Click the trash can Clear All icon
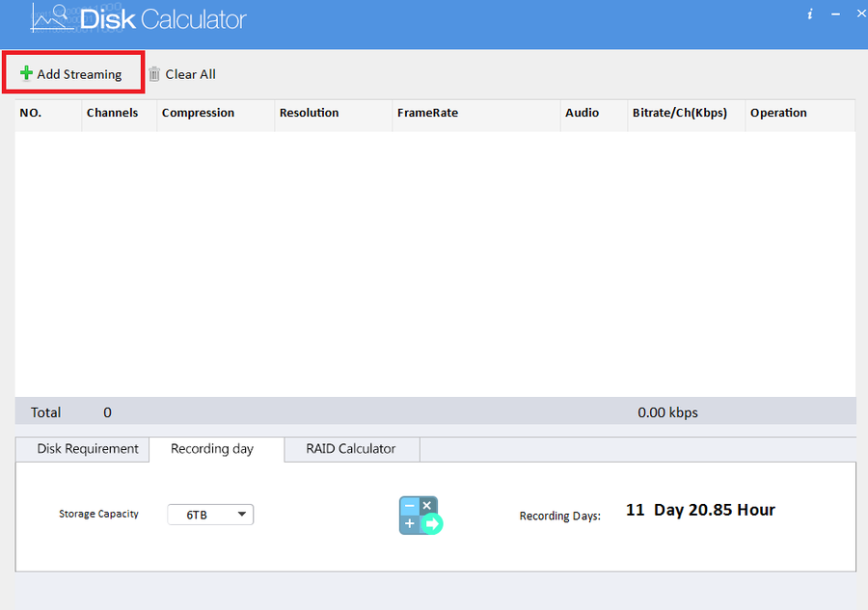The height and width of the screenshot is (610, 868). click(154, 74)
